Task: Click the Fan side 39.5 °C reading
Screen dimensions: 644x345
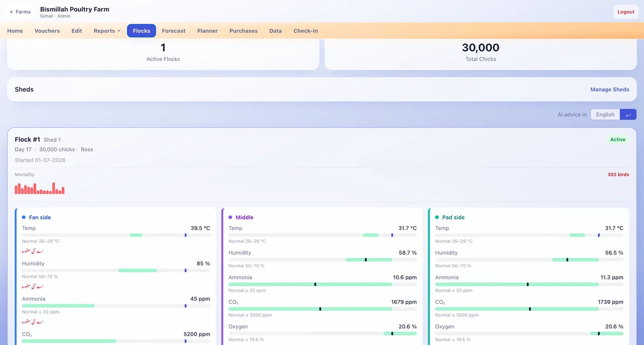Action: click(200, 228)
